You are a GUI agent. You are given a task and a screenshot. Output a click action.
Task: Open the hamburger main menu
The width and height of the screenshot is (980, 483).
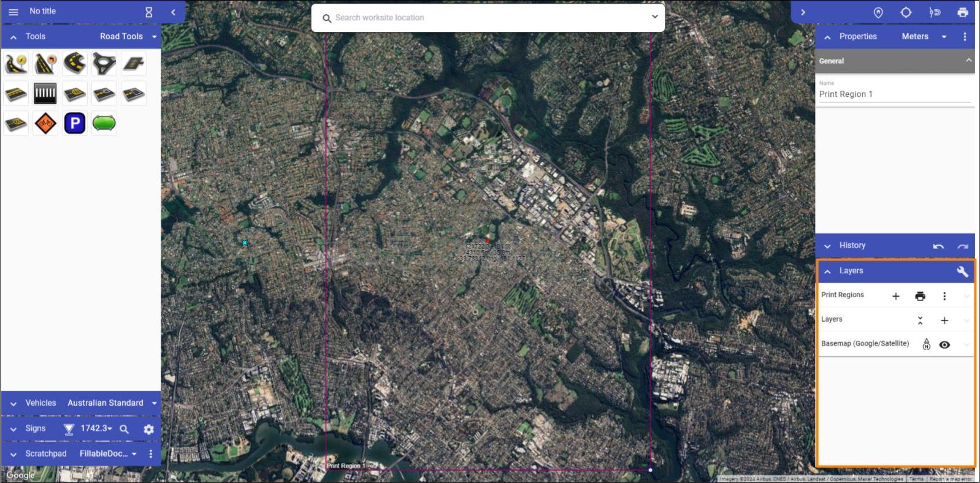click(13, 12)
